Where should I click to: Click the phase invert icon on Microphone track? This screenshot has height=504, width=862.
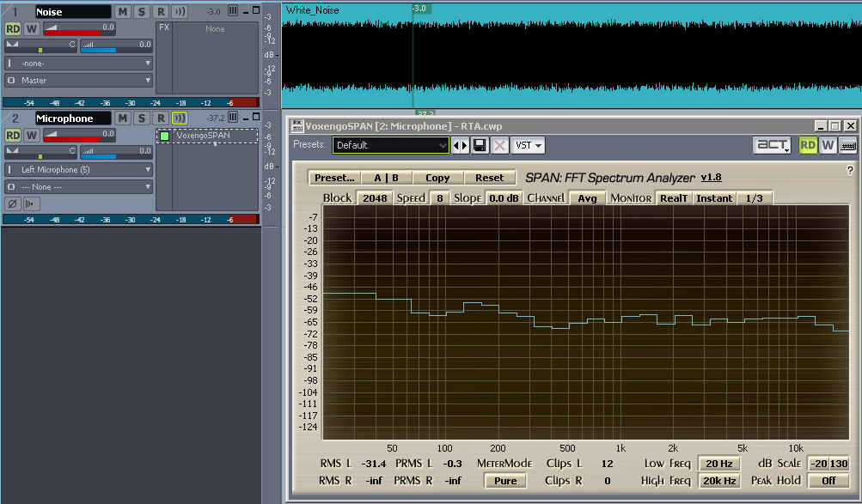[12, 203]
